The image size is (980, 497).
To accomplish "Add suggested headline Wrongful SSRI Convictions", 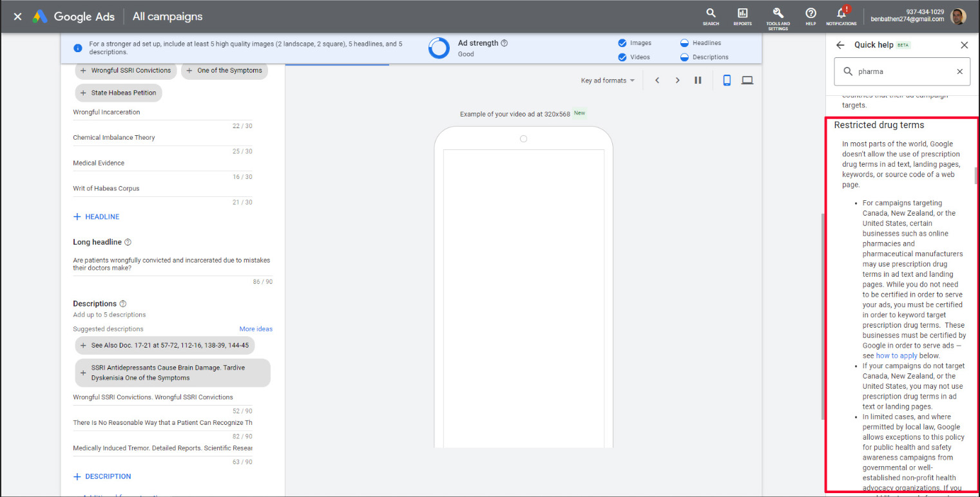I will pos(125,70).
